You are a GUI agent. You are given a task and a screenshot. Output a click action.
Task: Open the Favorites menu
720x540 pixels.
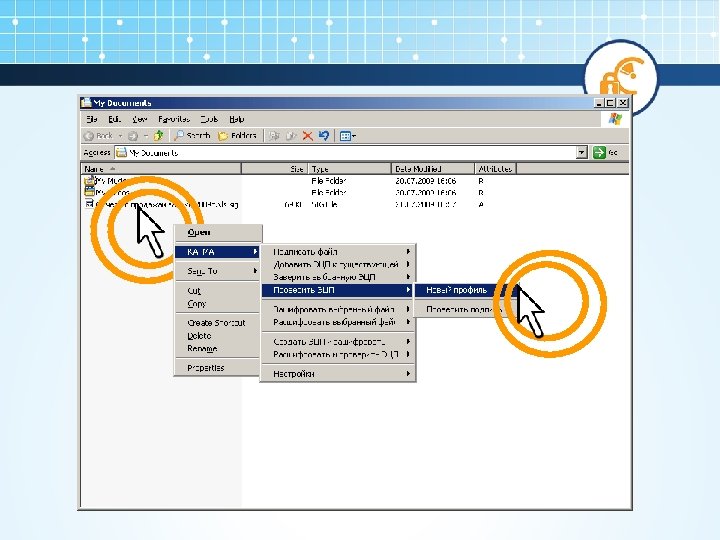pos(174,119)
